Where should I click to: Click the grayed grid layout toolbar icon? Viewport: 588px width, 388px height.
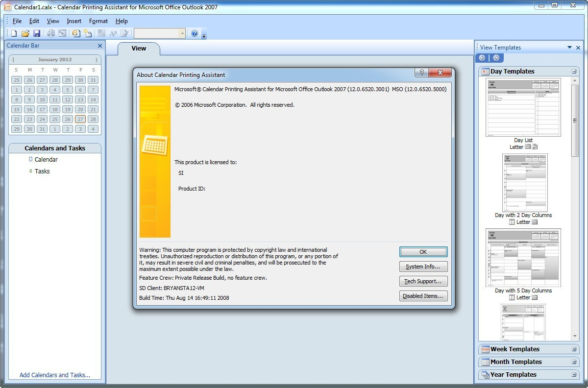click(x=101, y=33)
